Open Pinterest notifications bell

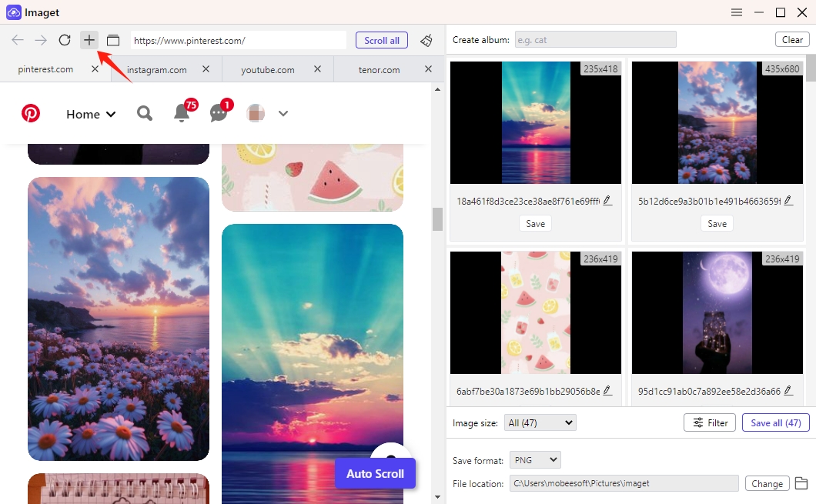point(182,113)
